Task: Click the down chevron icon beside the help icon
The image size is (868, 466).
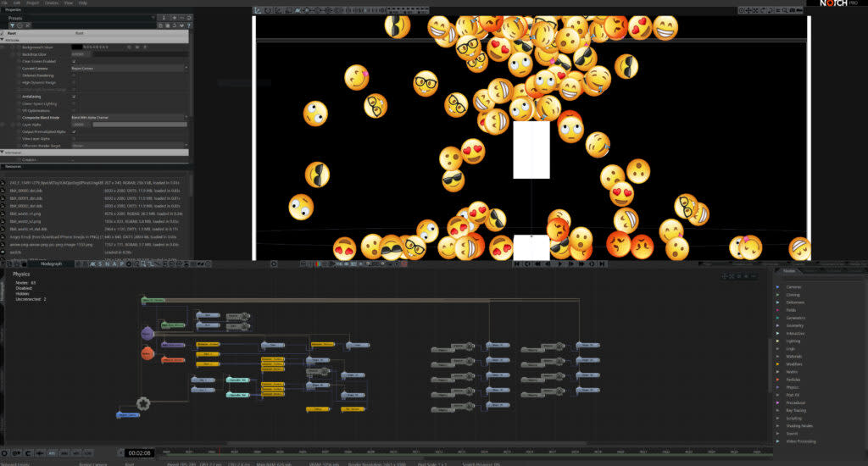Action: pyautogui.click(x=182, y=25)
